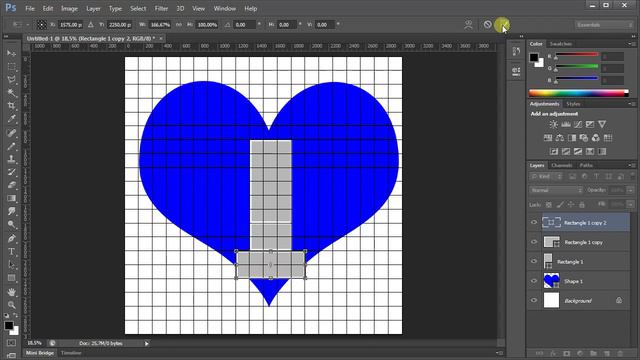640x360 pixels.
Task: Select the Brush tool
Action: [11, 146]
